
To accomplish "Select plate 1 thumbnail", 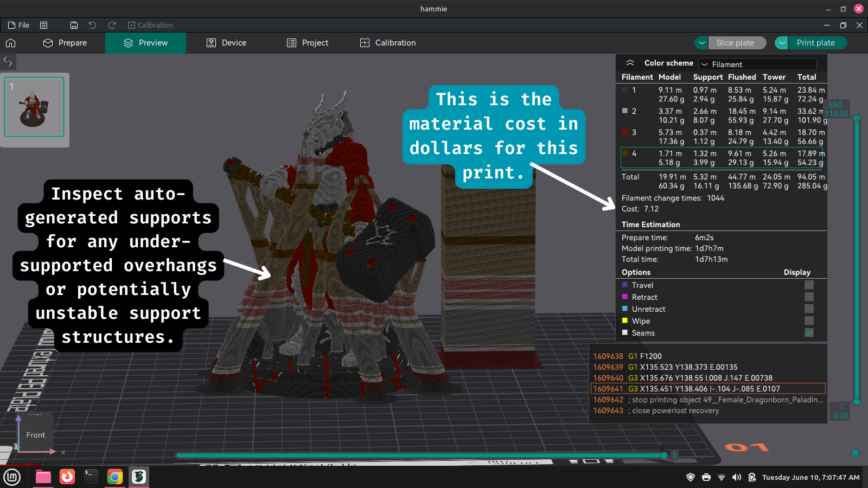I will [x=34, y=107].
